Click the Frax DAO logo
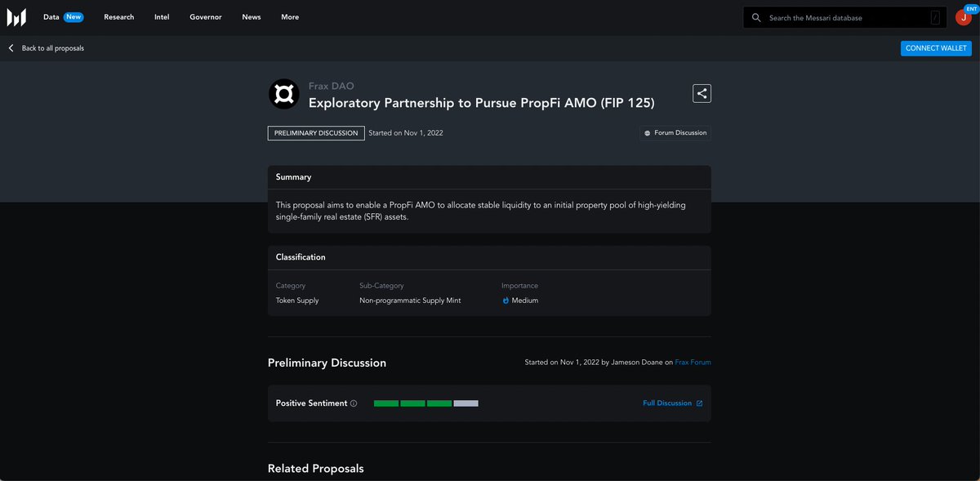The width and height of the screenshot is (980, 481). [x=284, y=95]
